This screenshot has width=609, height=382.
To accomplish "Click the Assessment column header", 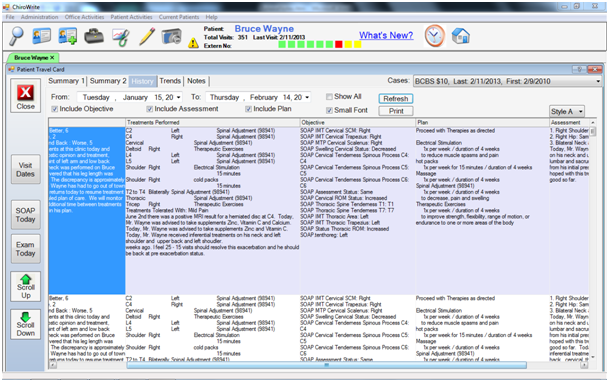I will [569, 122].
